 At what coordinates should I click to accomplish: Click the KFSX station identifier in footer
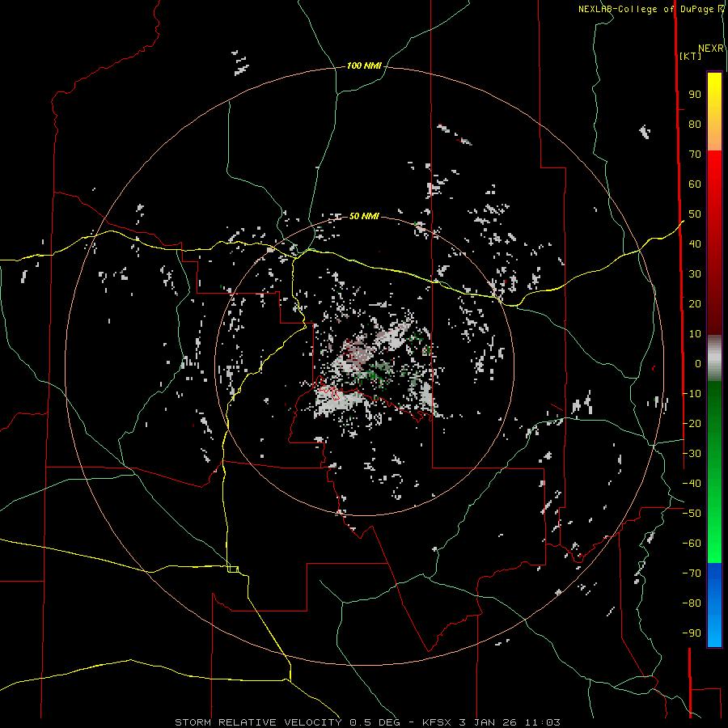pyautogui.click(x=438, y=722)
